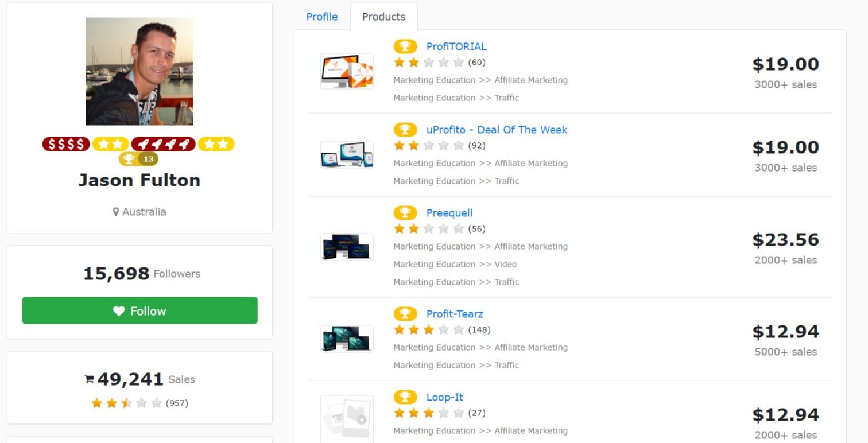The height and width of the screenshot is (443, 868).
Task: Select the Products tab
Action: pos(383,17)
